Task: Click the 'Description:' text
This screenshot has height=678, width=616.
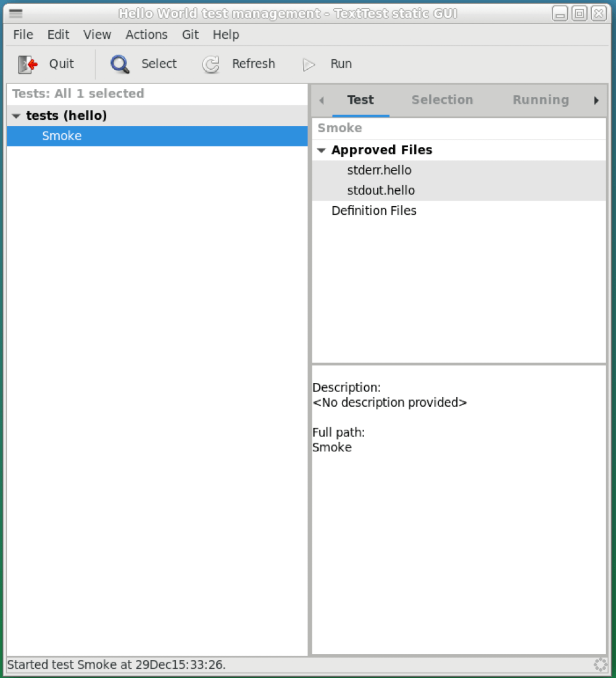Action: pos(346,387)
